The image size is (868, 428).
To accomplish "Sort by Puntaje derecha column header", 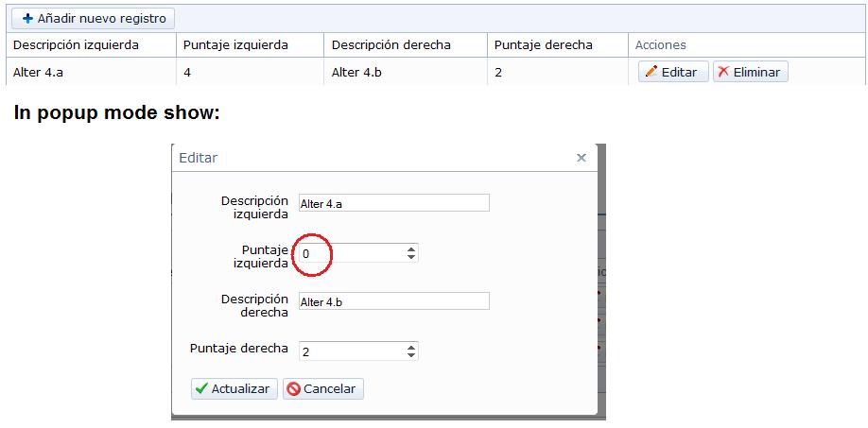I will coord(543,45).
